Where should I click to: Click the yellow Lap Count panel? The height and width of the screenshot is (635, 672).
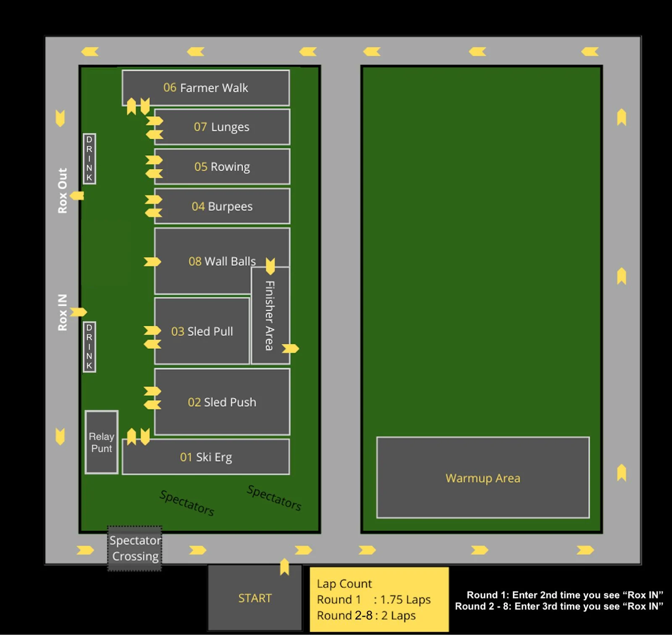379,599
